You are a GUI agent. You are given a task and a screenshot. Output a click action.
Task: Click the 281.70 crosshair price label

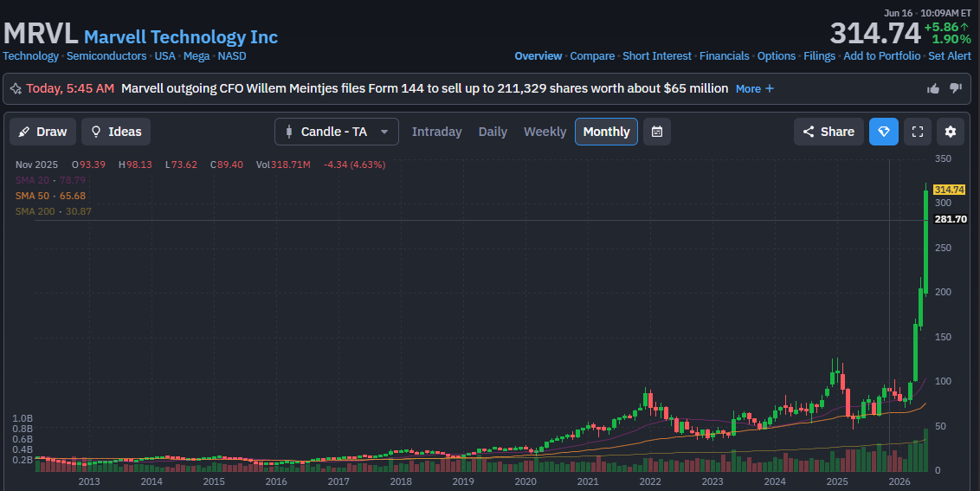[x=951, y=219]
